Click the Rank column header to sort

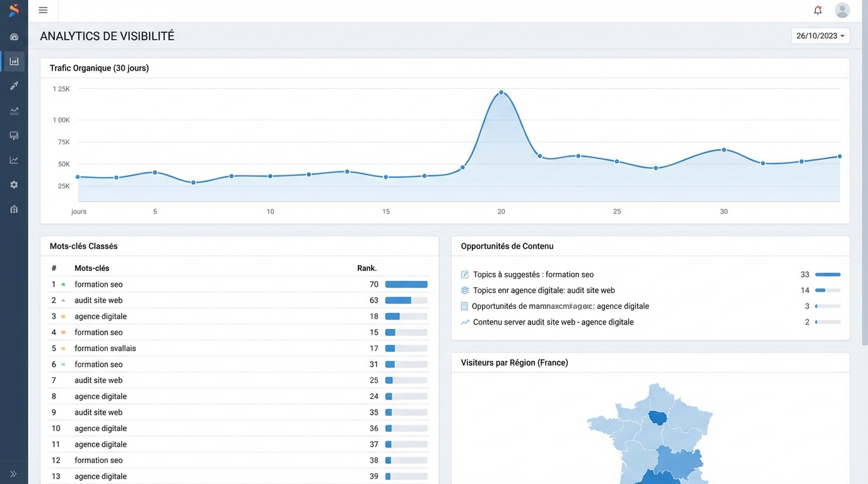coord(367,268)
